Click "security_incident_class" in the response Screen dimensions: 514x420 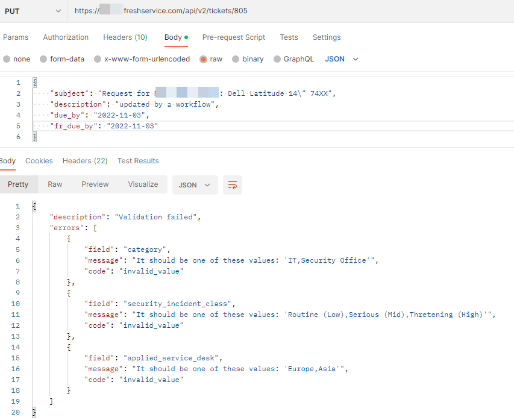[177, 304]
